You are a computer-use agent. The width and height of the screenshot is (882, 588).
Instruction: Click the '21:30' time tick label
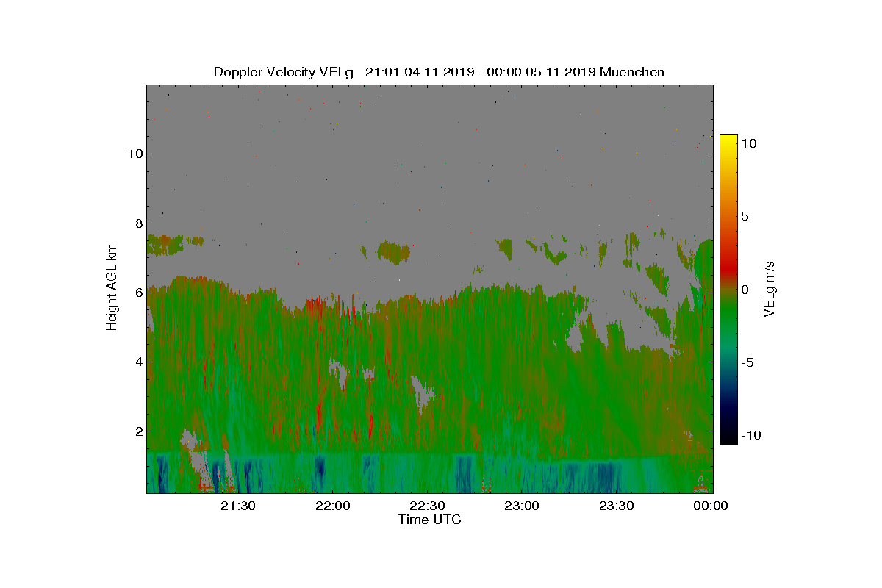(x=238, y=506)
